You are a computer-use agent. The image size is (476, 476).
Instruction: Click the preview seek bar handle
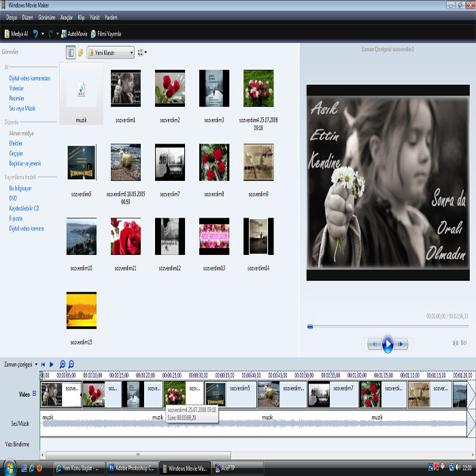(x=310, y=326)
